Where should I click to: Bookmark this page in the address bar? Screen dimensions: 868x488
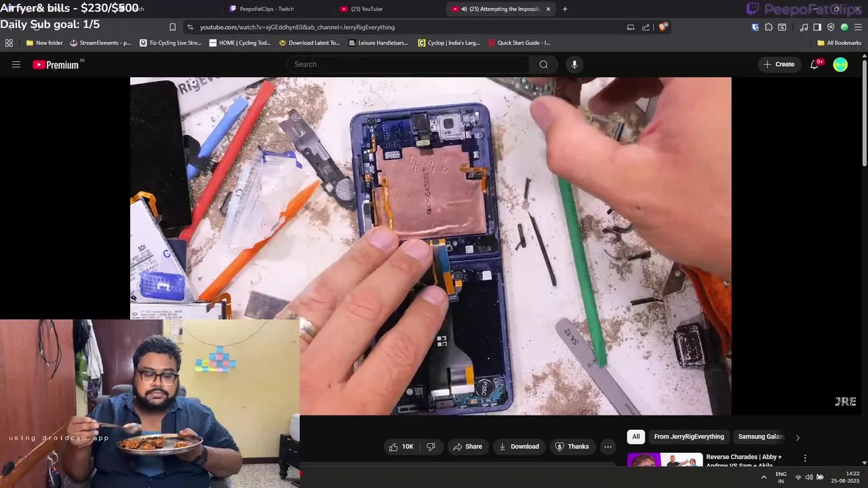pyautogui.click(x=172, y=27)
